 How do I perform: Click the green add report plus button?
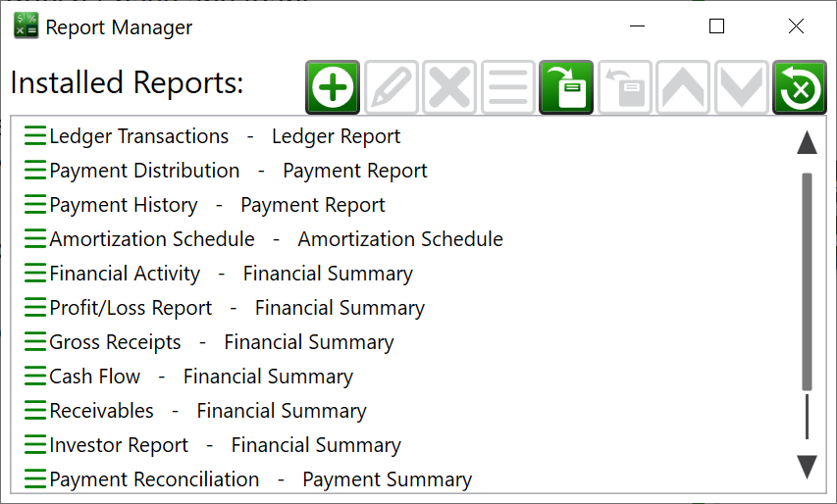pyautogui.click(x=333, y=87)
